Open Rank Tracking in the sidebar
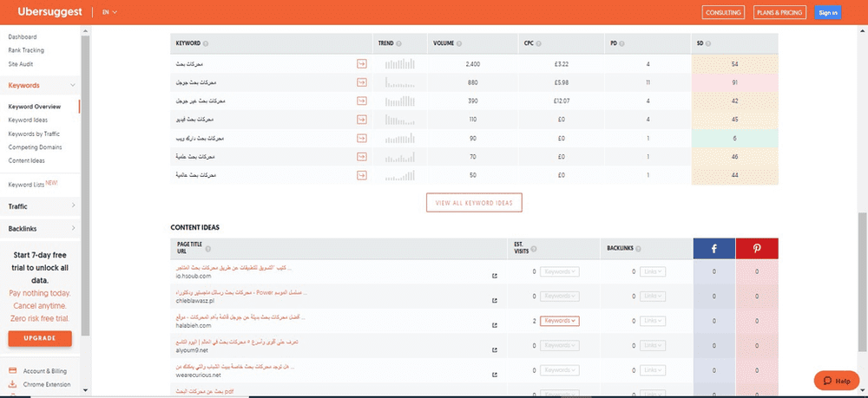Screen dimensions: 868x398 pyautogui.click(x=26, y=50)
